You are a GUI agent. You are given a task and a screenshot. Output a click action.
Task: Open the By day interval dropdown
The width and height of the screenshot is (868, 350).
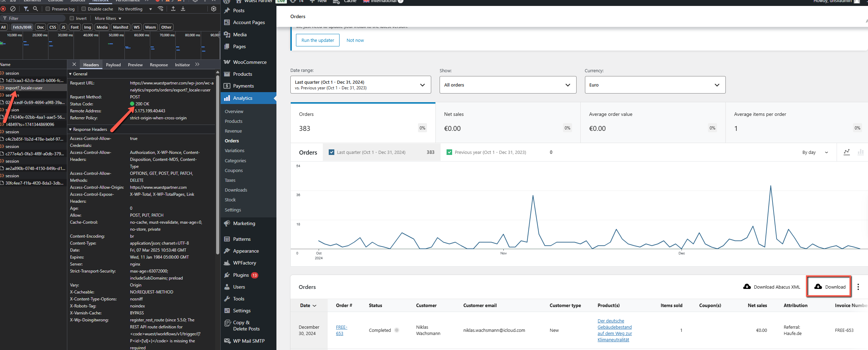coord(815,152)
